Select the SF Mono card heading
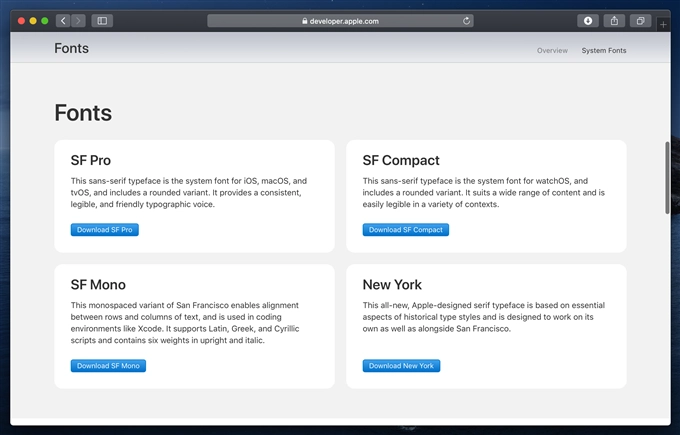 click(98, 285)
